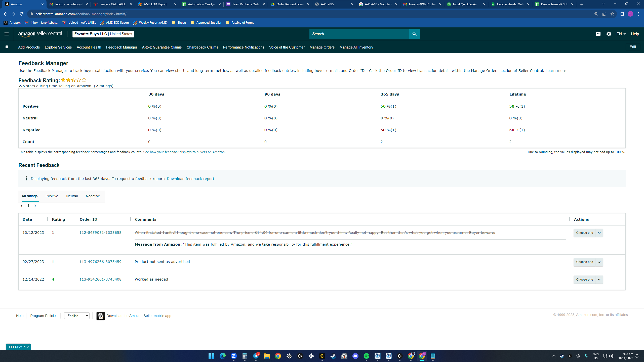The height and width of the screenshot is (362, 644).
Task: Click the Help link in header
Action: (635, 34)
